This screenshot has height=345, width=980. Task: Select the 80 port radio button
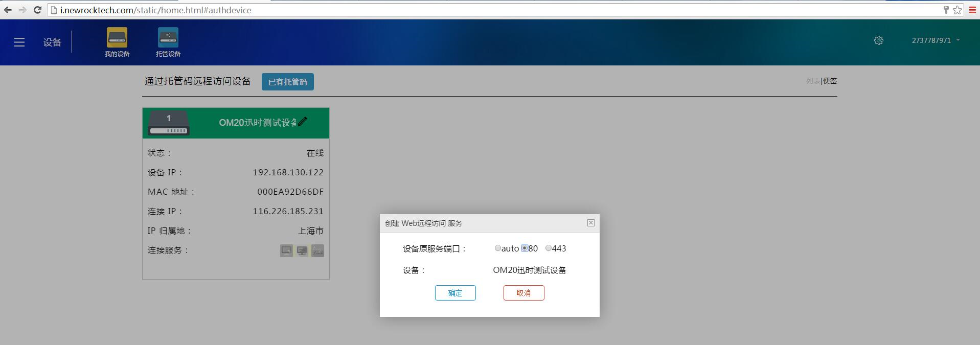point(525,248)
